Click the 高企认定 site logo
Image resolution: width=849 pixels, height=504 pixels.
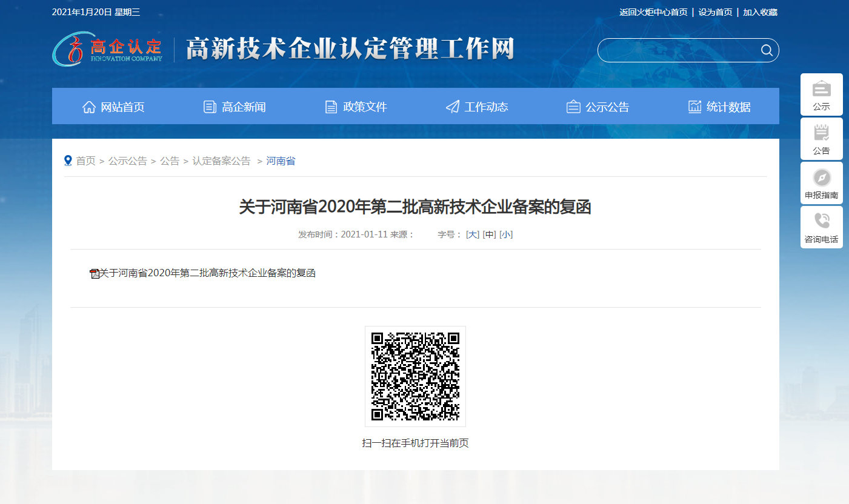pyautogui.click(x=107, y=50)
